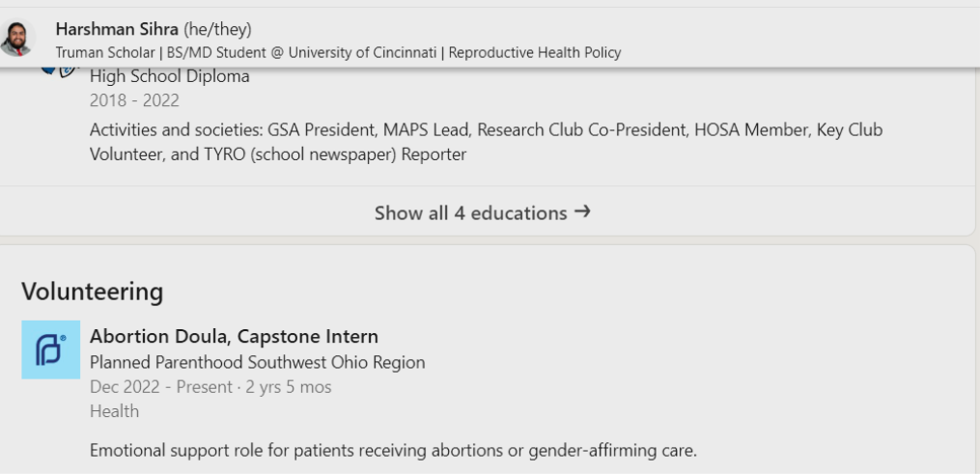This screenshot has width=980, height=474.
Task: Click the Planned Parenthood logo icon
Action: point(50,349)
